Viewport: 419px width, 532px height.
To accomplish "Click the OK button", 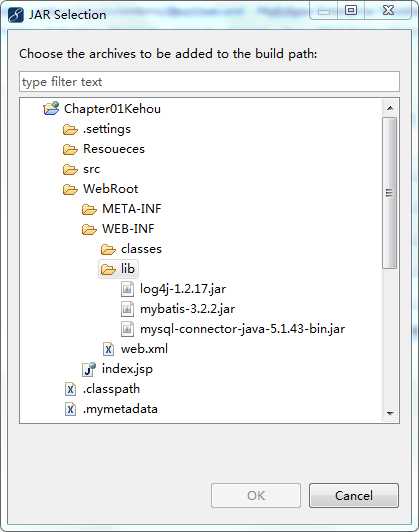I will 256,496.
